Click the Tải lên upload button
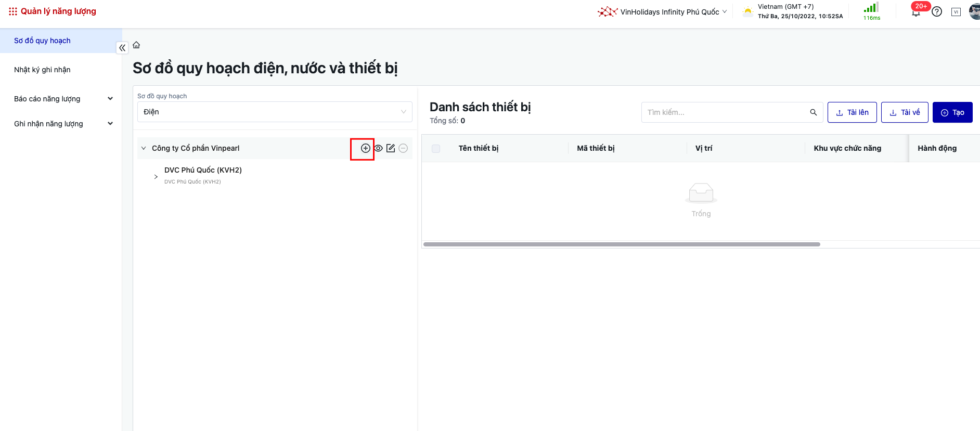This screenshot has width=980, height=431. (x=852, y=112)
